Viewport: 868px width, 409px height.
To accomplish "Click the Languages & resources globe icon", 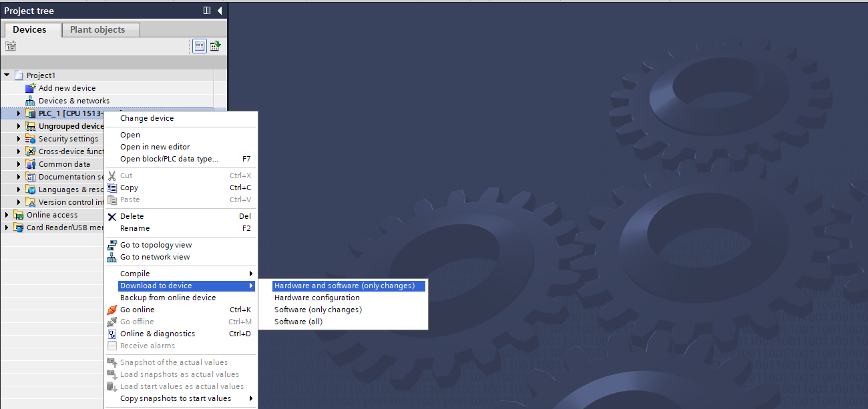I will pos(30,189).
